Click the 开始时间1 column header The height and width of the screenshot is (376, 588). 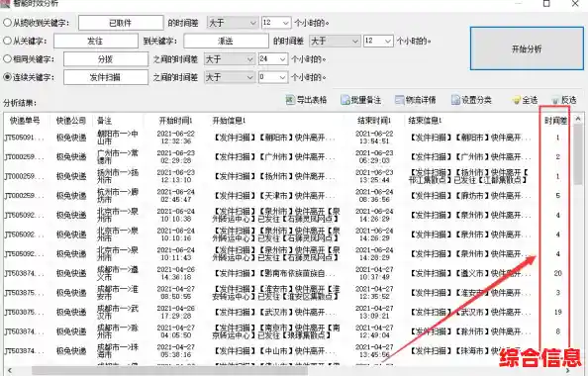[x=175, y=121]
